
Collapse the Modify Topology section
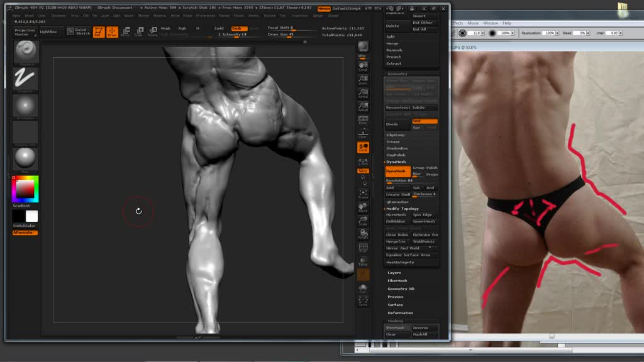click(x=402, y=209)
